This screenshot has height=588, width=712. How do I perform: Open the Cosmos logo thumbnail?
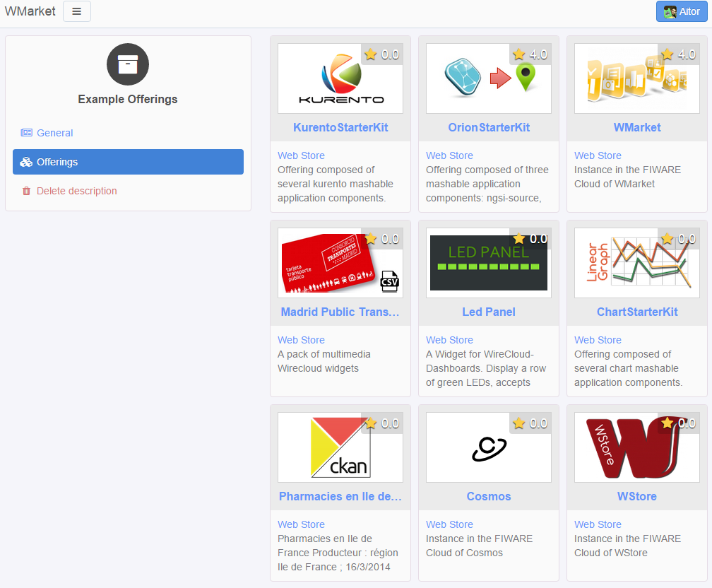coord(489,447)
